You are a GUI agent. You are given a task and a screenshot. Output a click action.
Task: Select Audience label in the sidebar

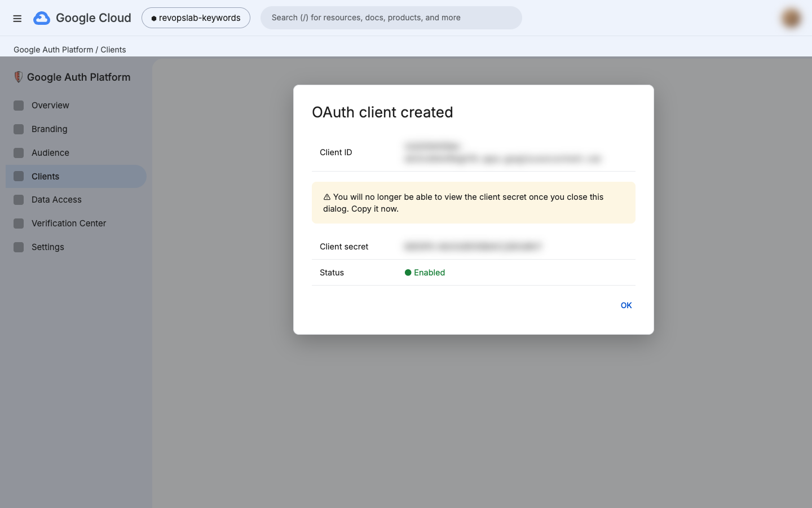[50, 153]
